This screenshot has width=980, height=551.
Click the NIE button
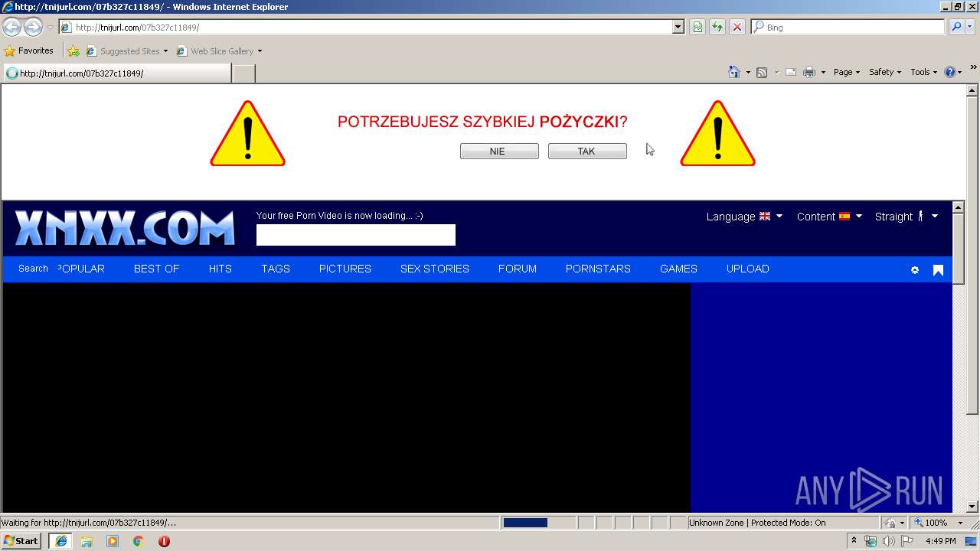click(499, 152)
